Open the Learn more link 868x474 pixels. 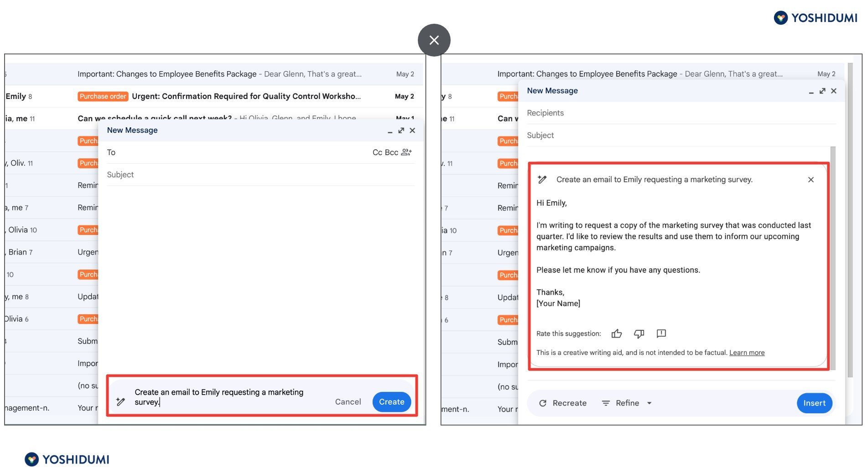pyautogui.click(x=747, y=353)
